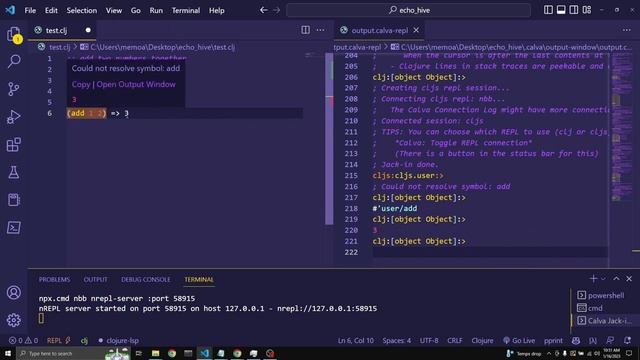The height and width of the screenshot is (360, 640).
Task: Open the terminal-style icon in activity bar
Action: click(x=13, y=227)
